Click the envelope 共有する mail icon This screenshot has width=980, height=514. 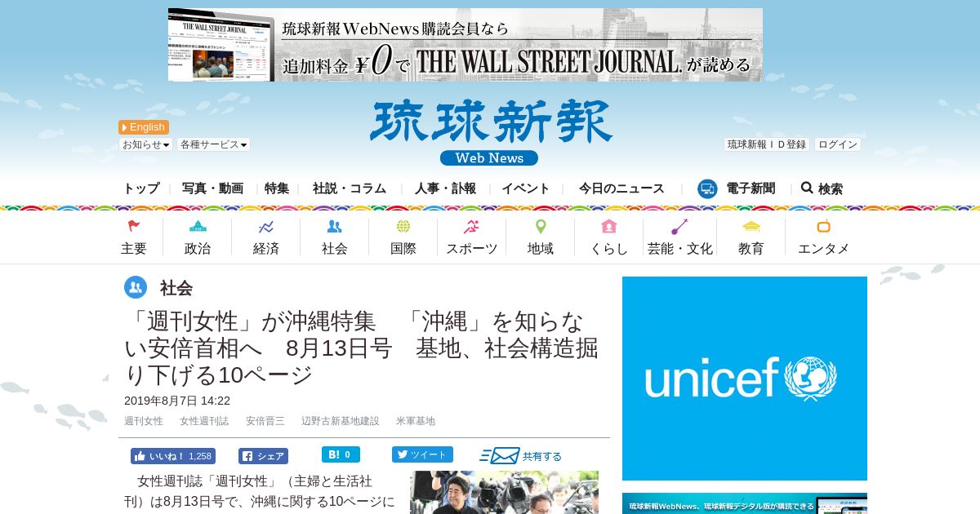499,456
